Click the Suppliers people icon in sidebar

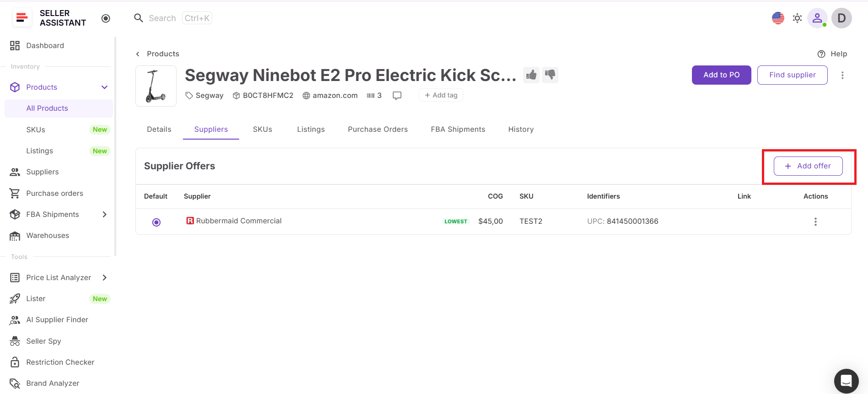click(x=15, y=172)
